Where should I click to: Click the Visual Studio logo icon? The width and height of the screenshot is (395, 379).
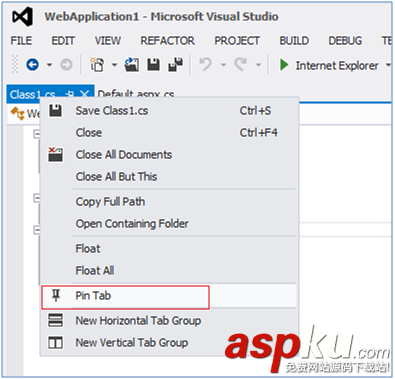(23, 16)
